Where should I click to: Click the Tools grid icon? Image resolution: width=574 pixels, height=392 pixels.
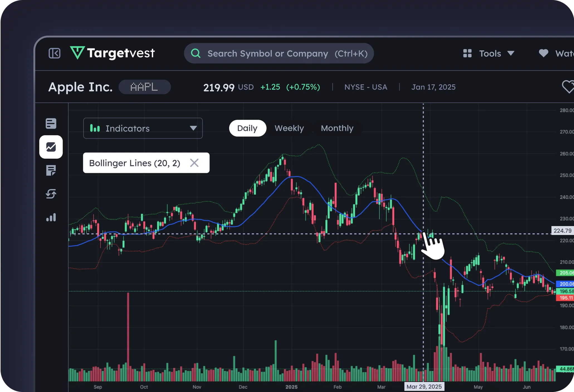point(467,53)
